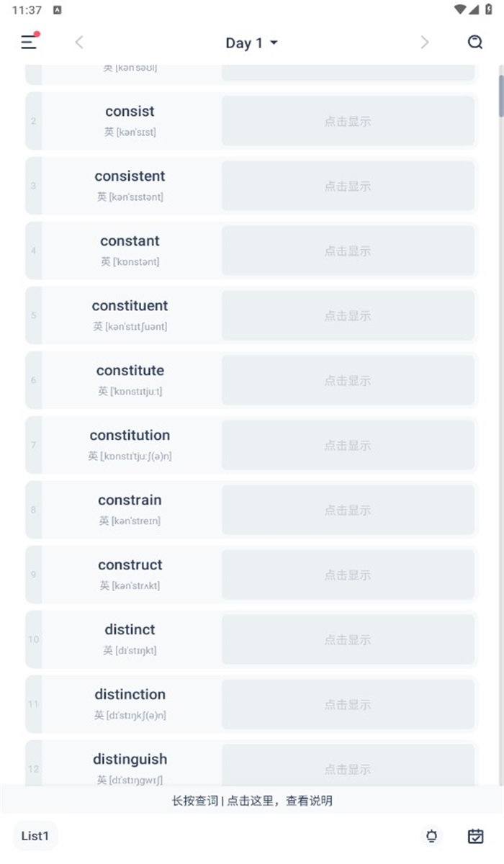
Task: Select the word "consistent"
Action: [130, 176]
